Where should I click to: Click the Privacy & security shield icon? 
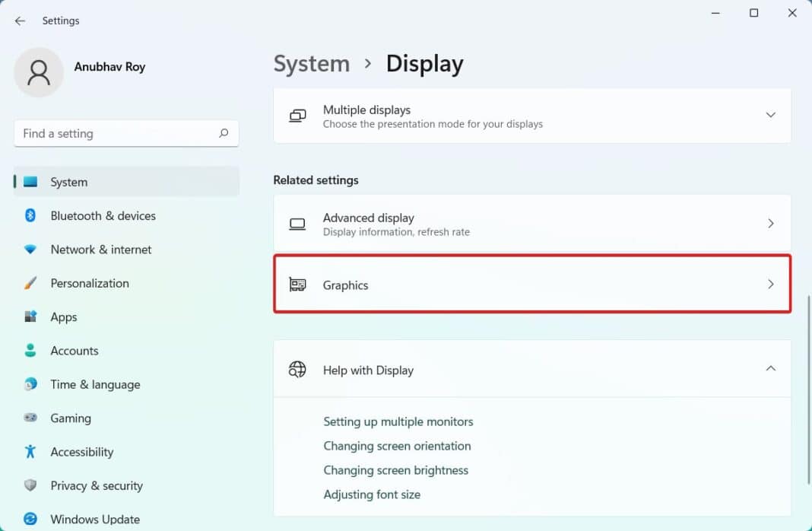30,485
